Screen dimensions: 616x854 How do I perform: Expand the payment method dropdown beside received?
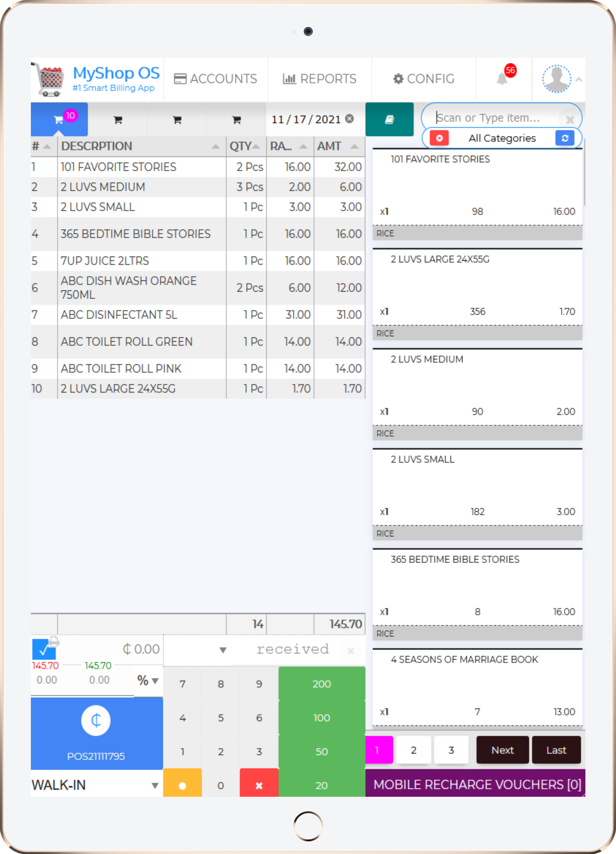coord(223,650)
